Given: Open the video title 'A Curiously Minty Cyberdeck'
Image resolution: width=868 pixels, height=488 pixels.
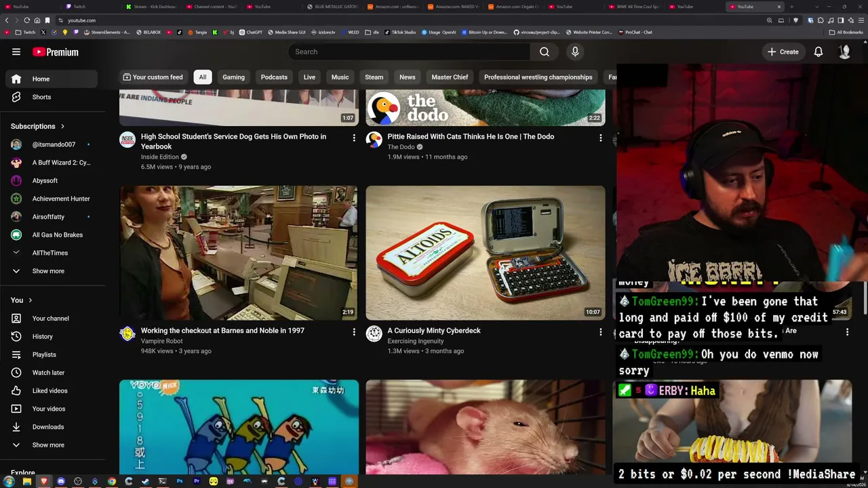Looking at the screenshot, I should [x=434, y=331].
